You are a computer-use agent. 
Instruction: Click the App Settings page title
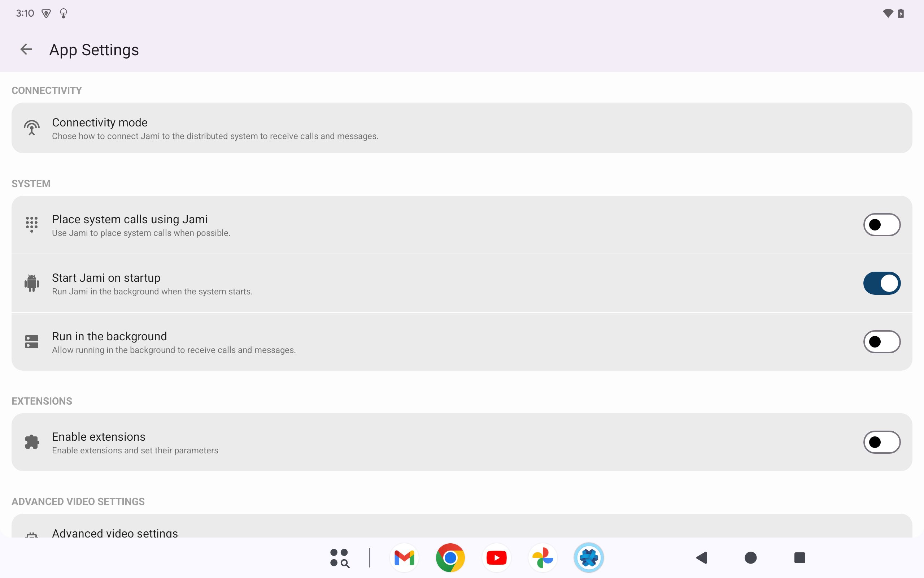94,50
